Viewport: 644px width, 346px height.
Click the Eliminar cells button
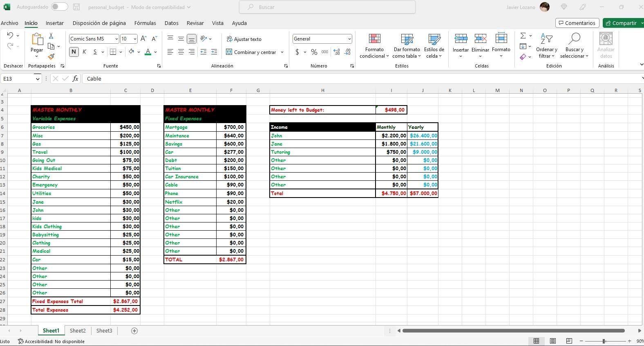pos(480,46)
